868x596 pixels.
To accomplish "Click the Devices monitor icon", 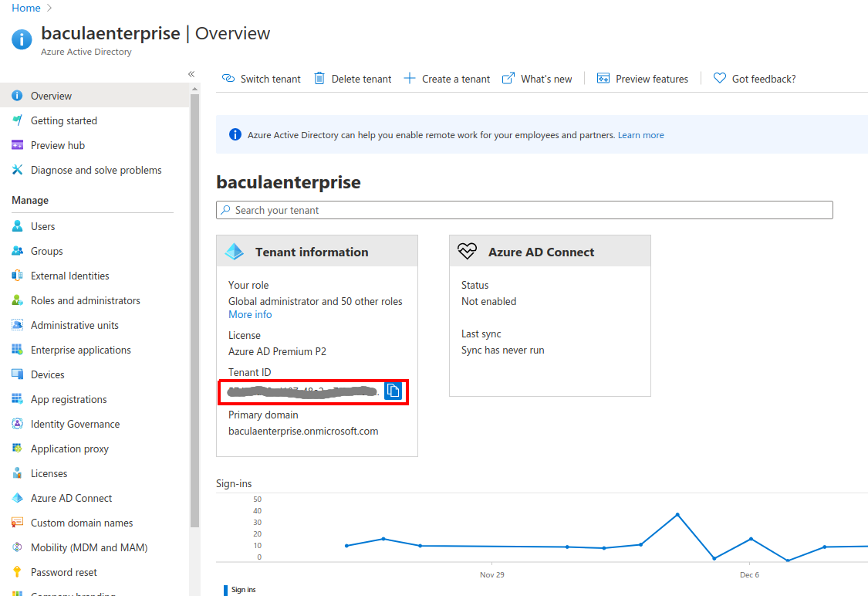I will point(17,374).
